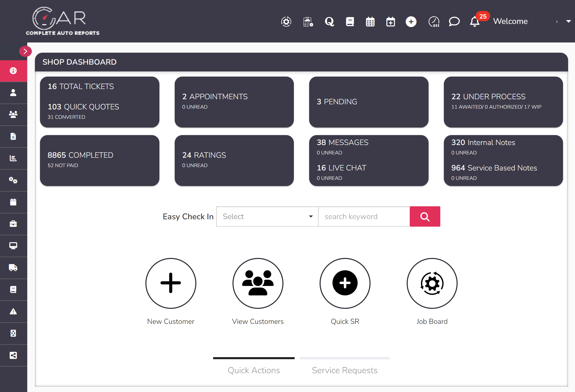
Task: Select the Quick Actions tab
Action: pyautogui.click(x=253, y=370)
